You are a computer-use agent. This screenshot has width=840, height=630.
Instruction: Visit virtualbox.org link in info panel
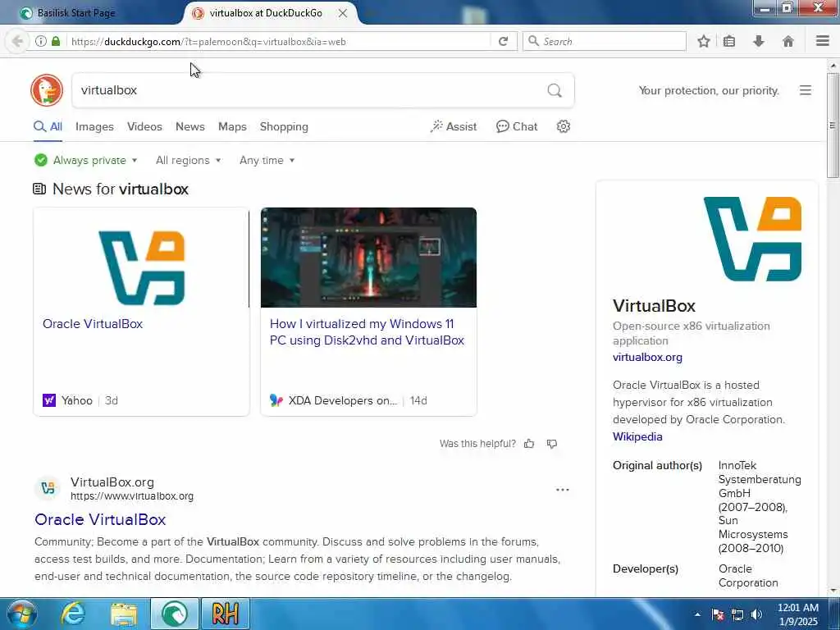(647, 357)
